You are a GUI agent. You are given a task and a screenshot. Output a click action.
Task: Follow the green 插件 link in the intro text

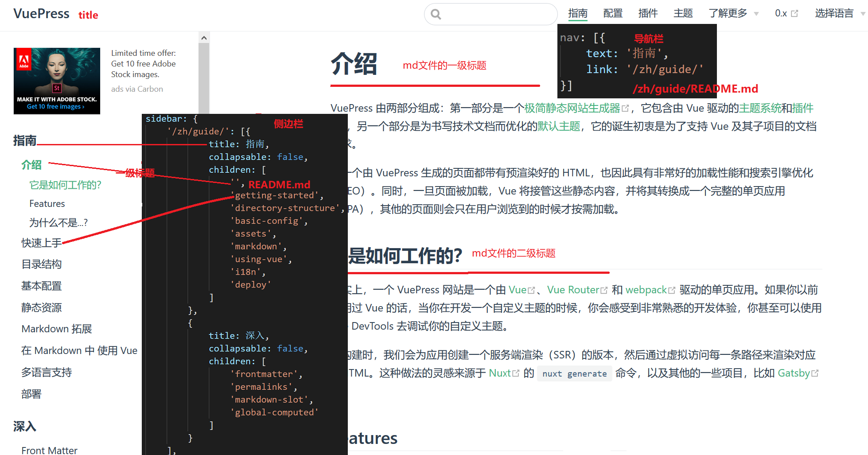(803, 108)
